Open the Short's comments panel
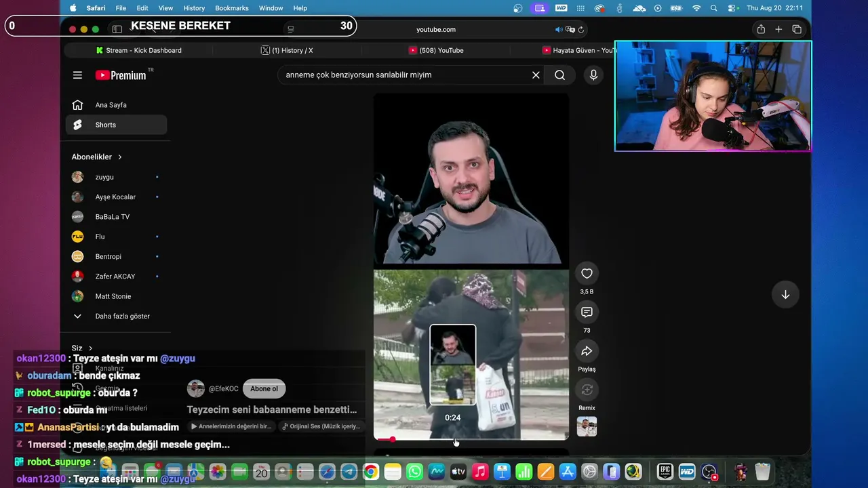The width and height of the screenshot is (868, 488). click(587, 312)
